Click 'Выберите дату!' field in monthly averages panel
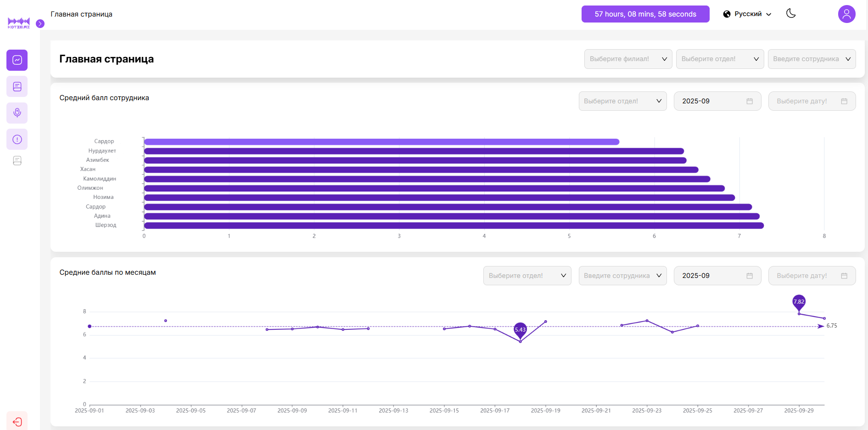This screenshot has width=868, height=430. point(812,276)
